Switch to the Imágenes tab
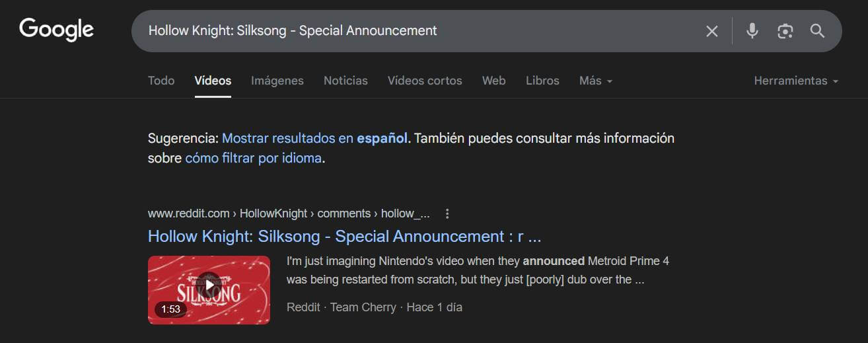 277,81
